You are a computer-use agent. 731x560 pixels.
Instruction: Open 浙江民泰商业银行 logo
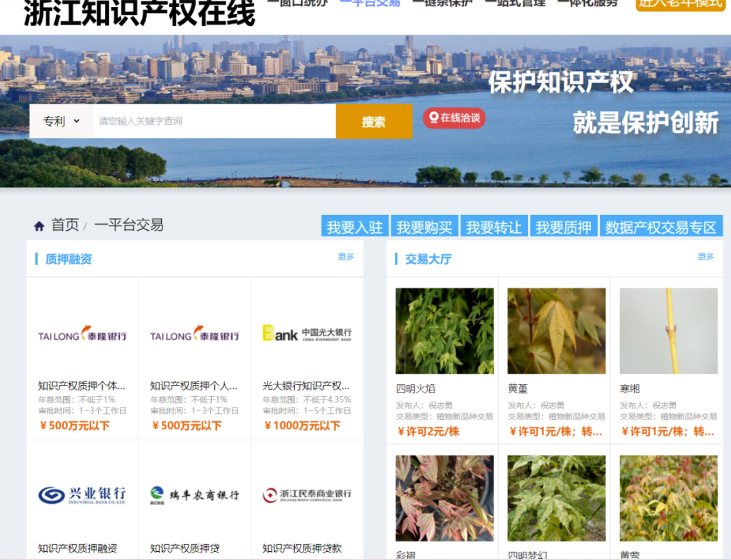coord(307,495)
